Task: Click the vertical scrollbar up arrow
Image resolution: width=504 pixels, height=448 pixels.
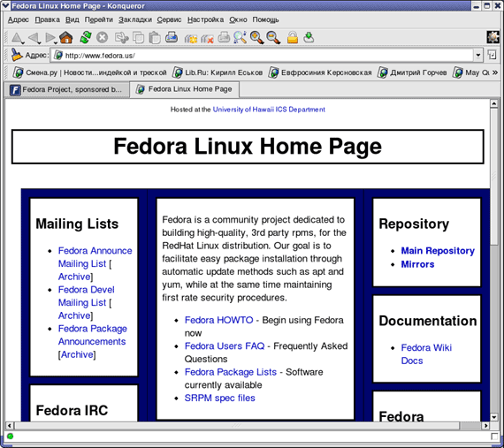Action: click(494, 103)
